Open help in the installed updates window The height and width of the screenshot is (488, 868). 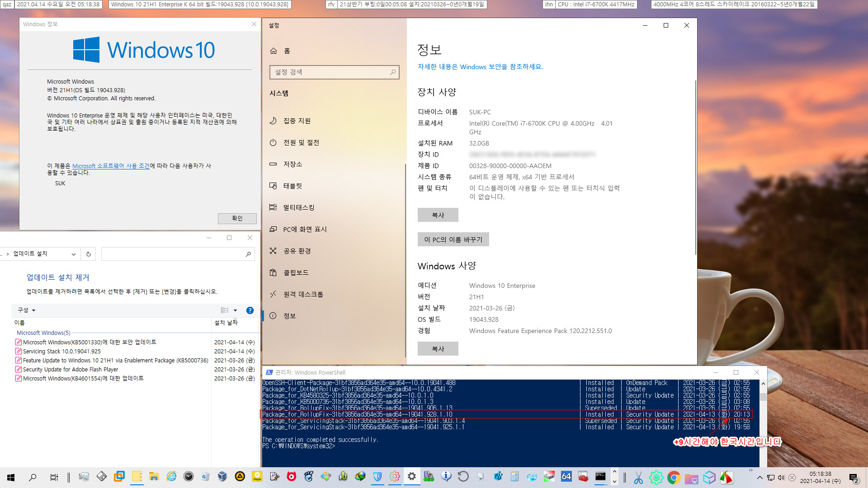coord(250,310)
